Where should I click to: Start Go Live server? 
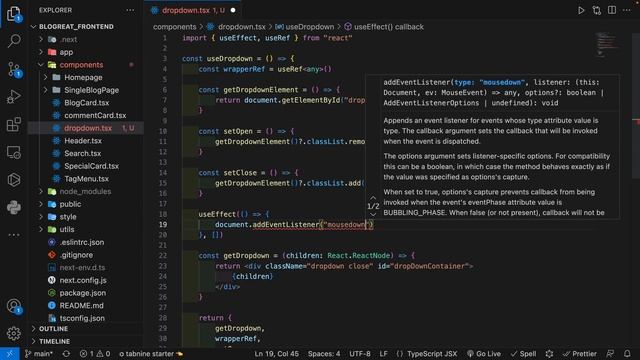pyautogui.click(x=484, y=354)
